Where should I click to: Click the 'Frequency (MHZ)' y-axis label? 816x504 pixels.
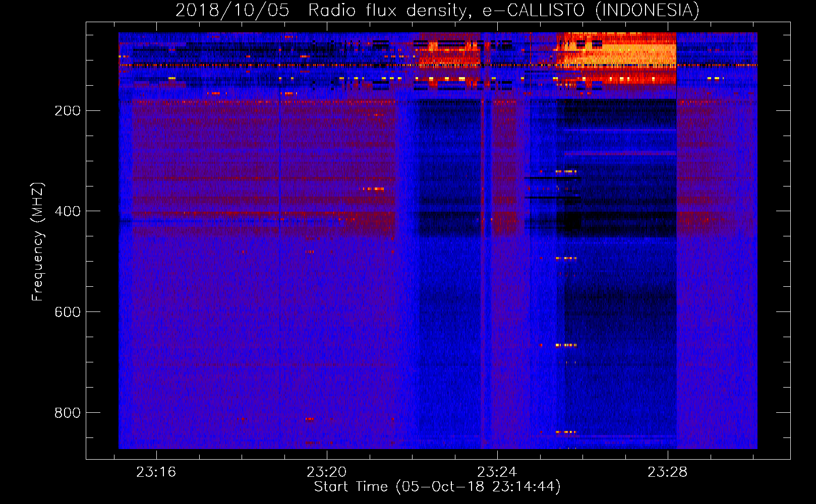click(38, 242)
